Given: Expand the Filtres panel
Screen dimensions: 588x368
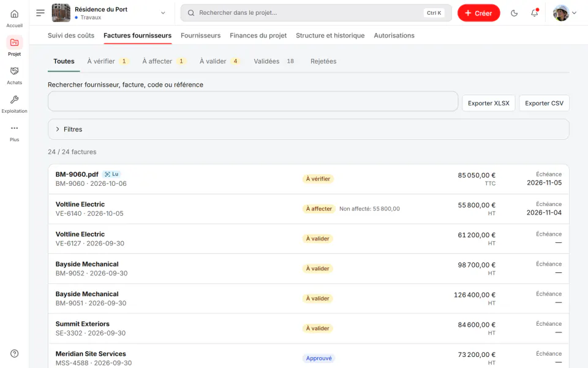Looking at the screenshot, I should [308, 129].
